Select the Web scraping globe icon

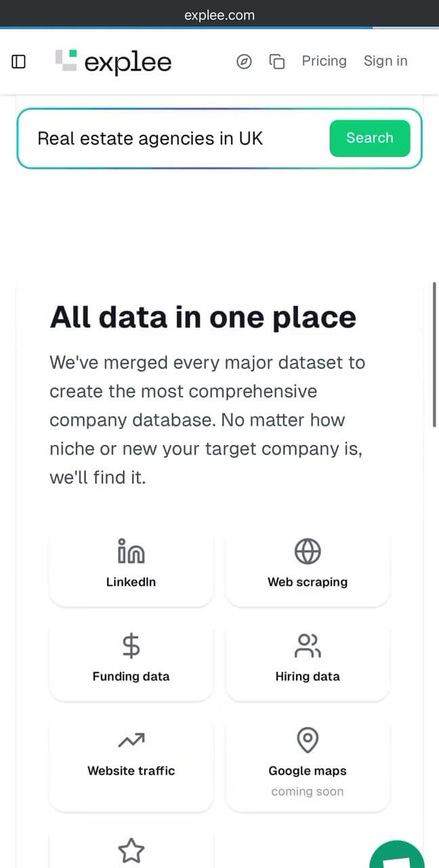pos(308,552)
